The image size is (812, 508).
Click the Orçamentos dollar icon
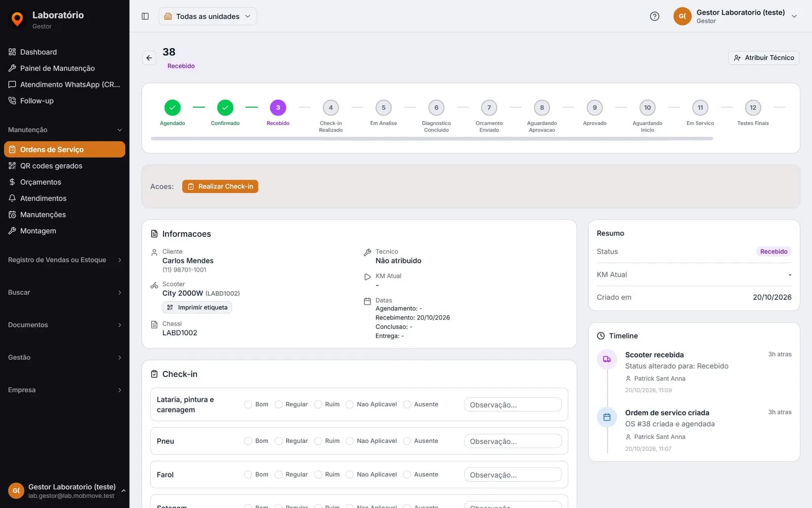tap(12, 182)
